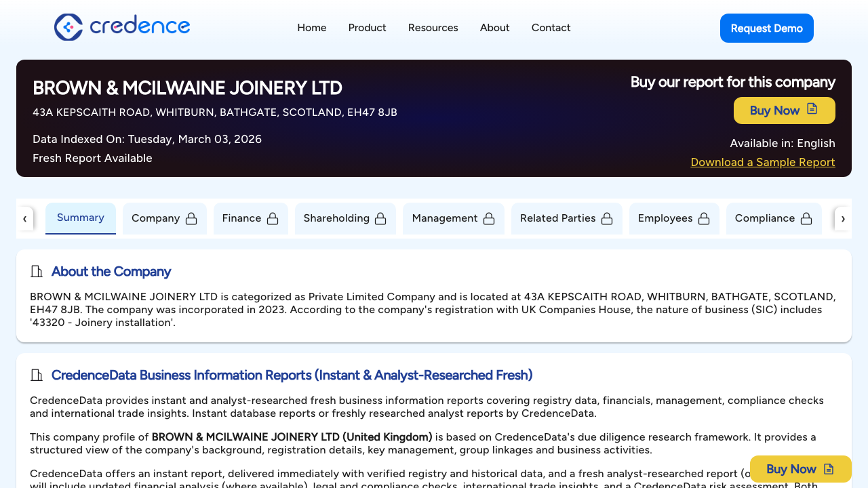868x488 pixels.
Task: Open the Product page from the navigation
Action: click(x=367, y=28)
